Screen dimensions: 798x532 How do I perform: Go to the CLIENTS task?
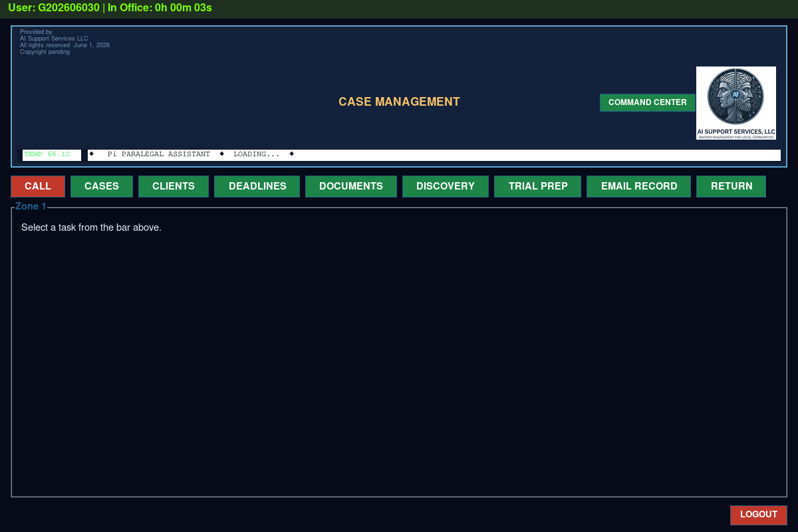pyautogui.click(x=174, y=186)
